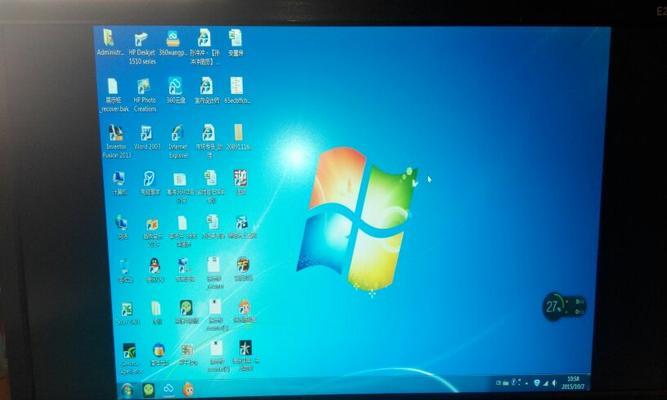Click the CH language indicator in tray
667x400 pixels.
click(x=499, y=383)
